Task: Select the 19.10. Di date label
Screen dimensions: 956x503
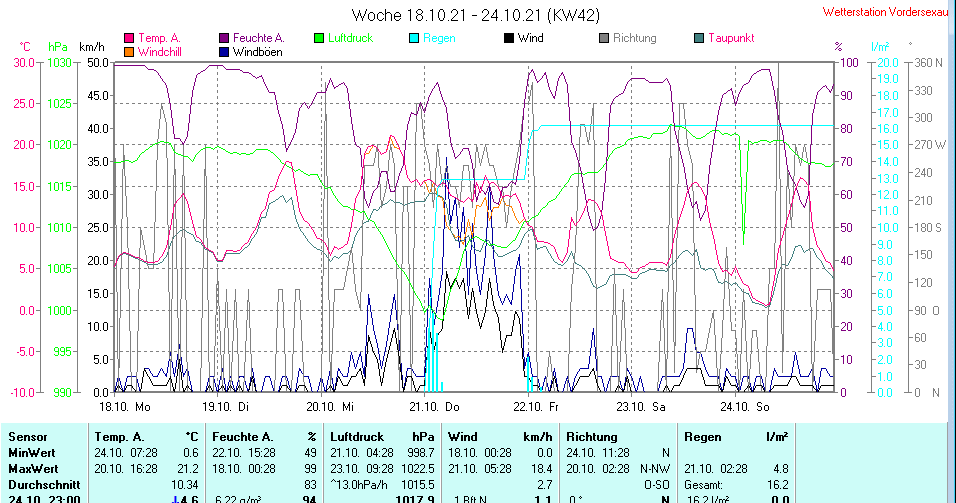Action: [x=225, y=407]
